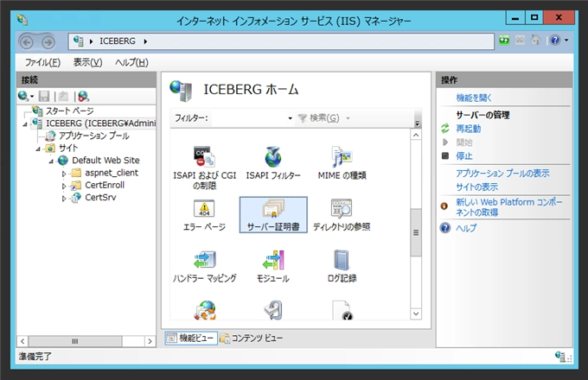Open モジュール feature
Image resolution: width=588 pixels, height=380 pixels.
tap(273, 267)
